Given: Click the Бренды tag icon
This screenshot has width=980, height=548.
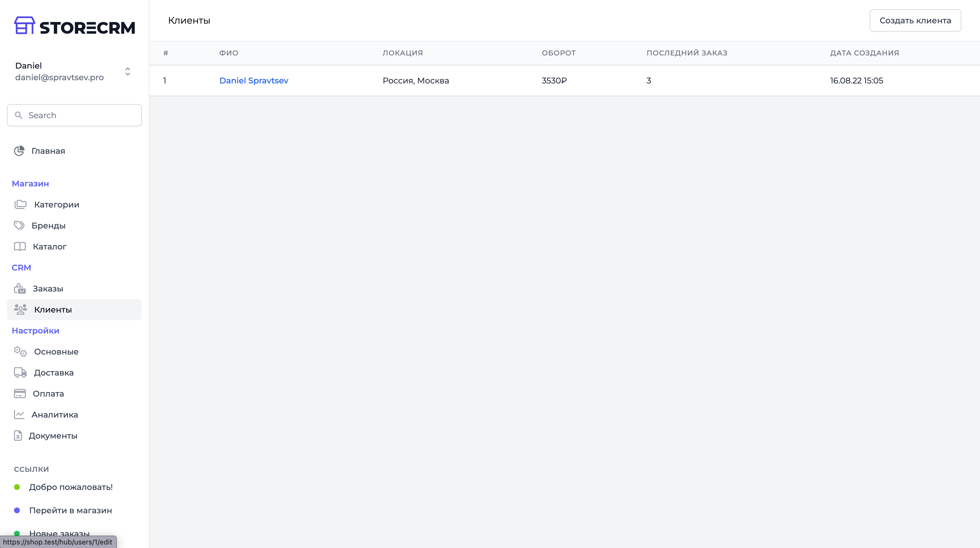Looking at the screenshot, I should point(20,225).
